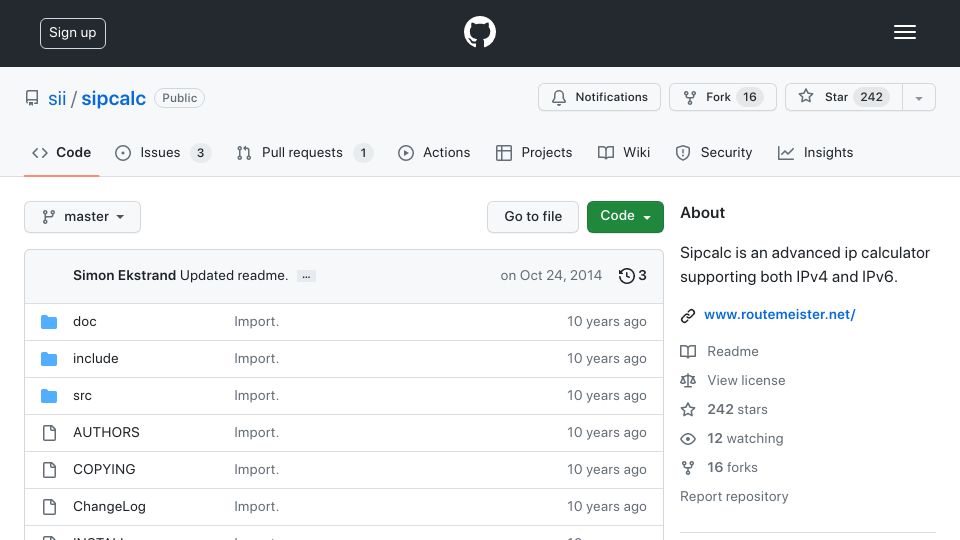Click the Import. message on COPYING row
Screen dimensions: 960x540
[257, 469]
